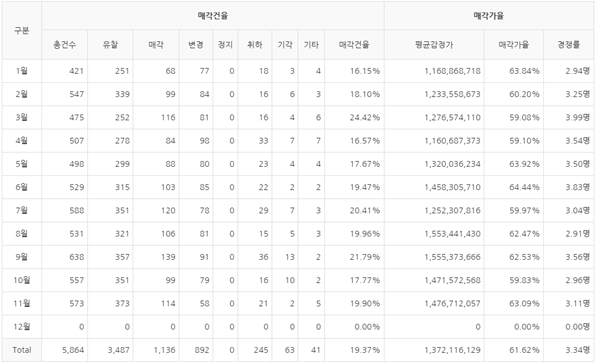The height and width of the screenshot is (363, 596).
Task: Click the 3.99명 cell
Action: [x=577, y=117]
